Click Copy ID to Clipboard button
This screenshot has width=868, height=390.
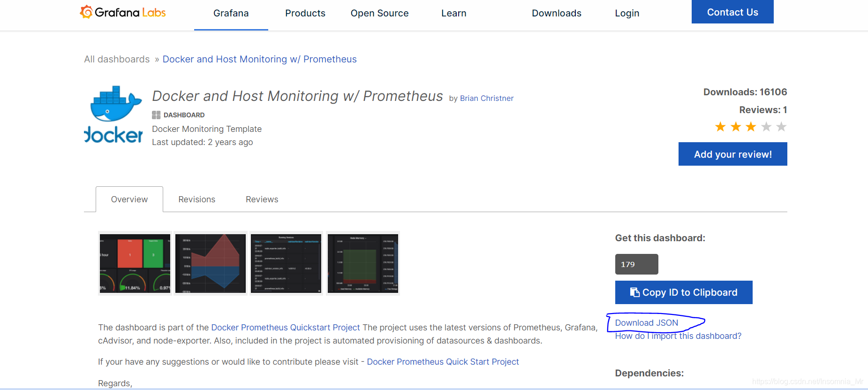point(684,292)
